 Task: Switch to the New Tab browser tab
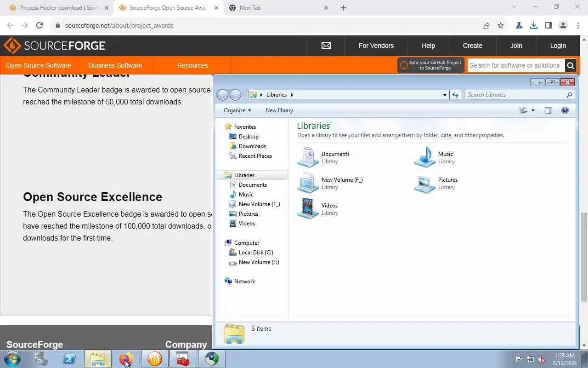pyautogui.click(x=278, y=8)
